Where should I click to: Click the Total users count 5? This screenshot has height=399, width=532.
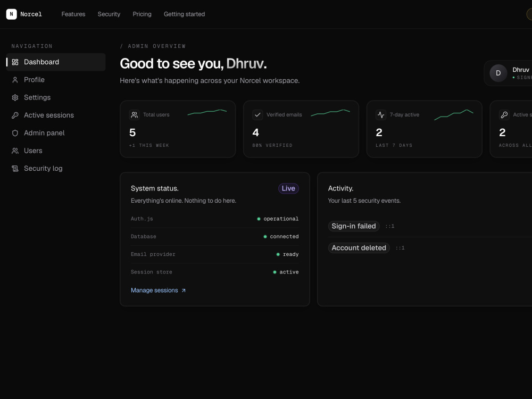[x=132, y=132]
